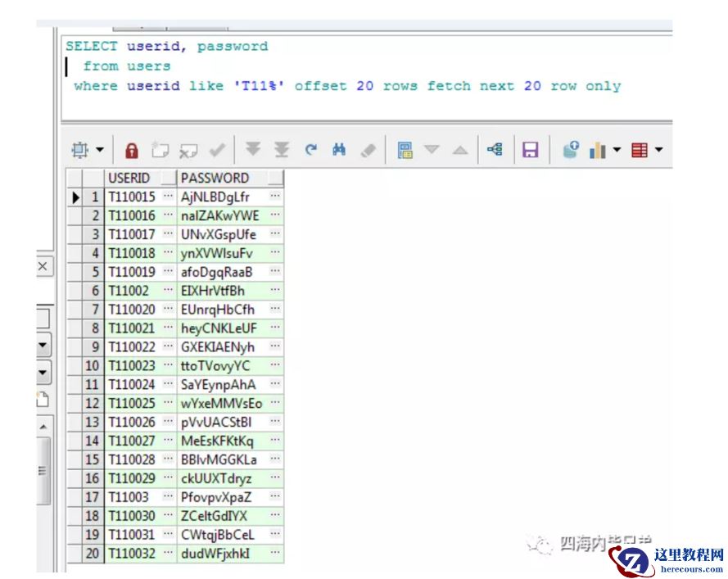Toggle the red lock edit-data icon
The height and width of the screenshot is (579, 728).
(x=131, y=151)
